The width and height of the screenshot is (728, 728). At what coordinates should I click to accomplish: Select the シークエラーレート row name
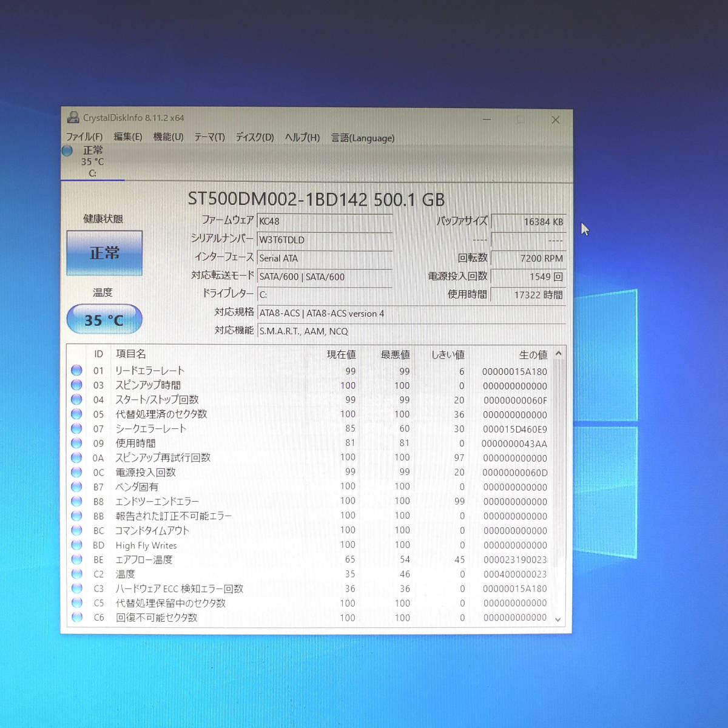click(151, 429)
